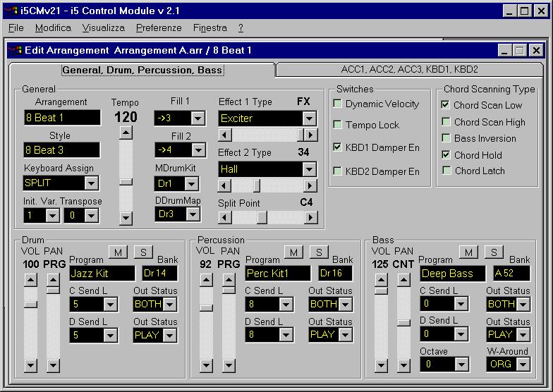Click the Tempo slider up arrow

tap(126, 133)
